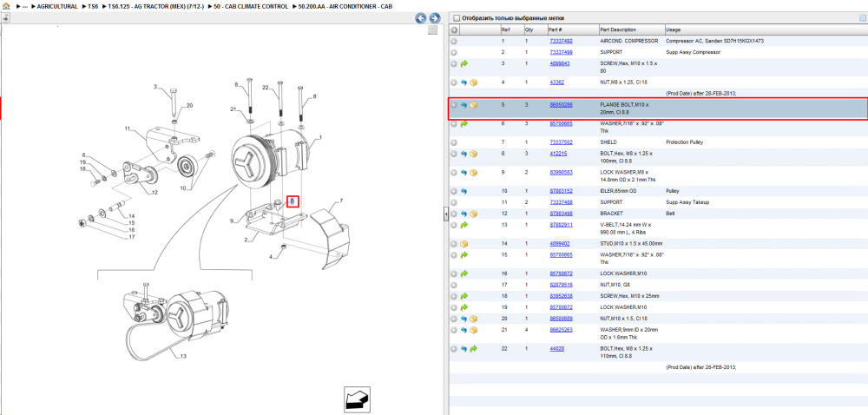
Task: Open part number link 412215
Action: tap(557, 154)
